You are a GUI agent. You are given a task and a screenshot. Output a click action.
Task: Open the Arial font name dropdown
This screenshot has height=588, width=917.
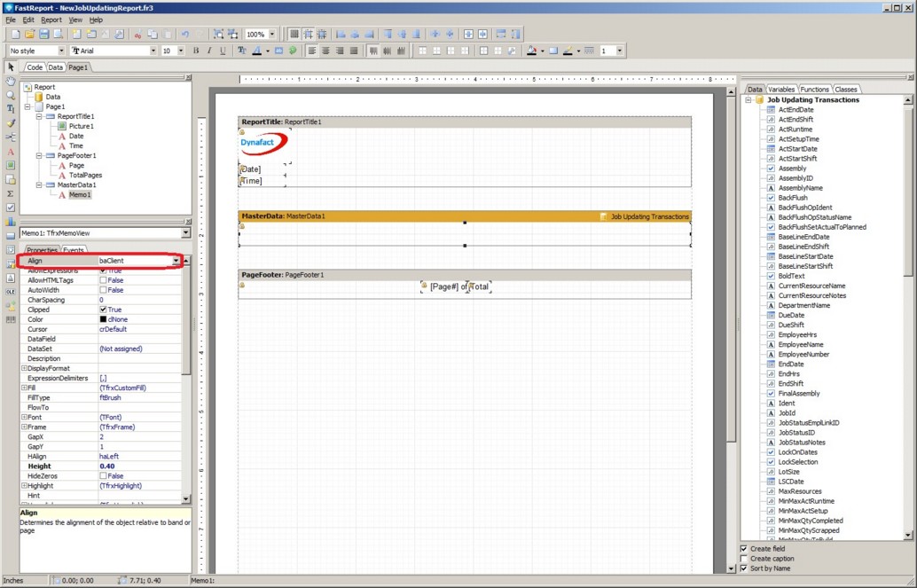153,51
